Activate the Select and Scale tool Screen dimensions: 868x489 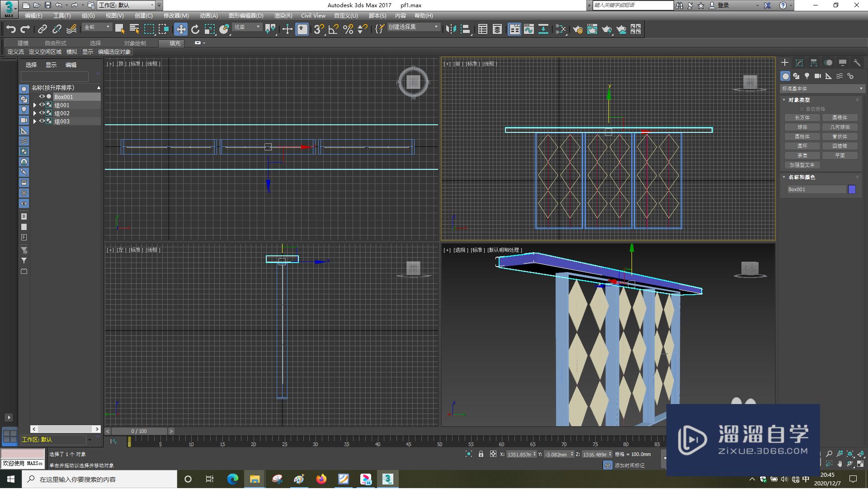coord(210,29)
